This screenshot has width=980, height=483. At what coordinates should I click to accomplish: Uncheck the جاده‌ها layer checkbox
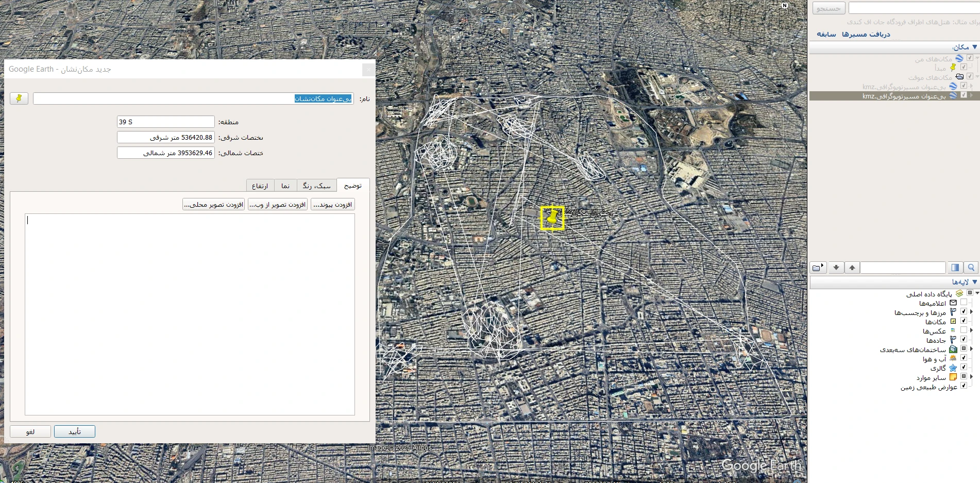coord(964,340)
